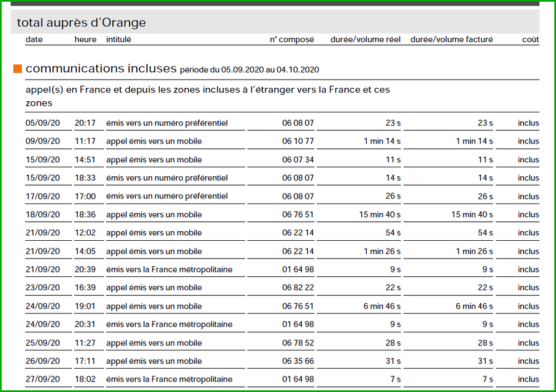
Task: Click billed duration '7 s' in the 27/09/20 row
Action: coord(488,379)
